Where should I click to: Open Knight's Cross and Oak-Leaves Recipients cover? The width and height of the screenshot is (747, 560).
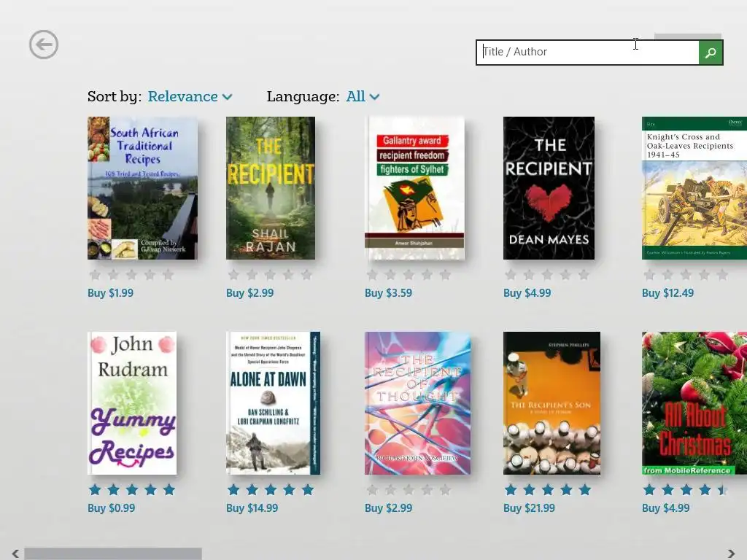click(x=694, y=188)
